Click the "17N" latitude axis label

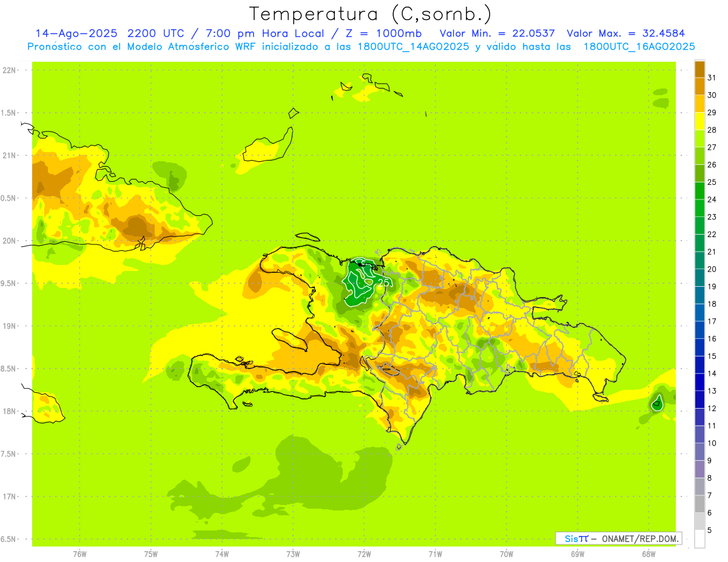[x=10, y=497]
